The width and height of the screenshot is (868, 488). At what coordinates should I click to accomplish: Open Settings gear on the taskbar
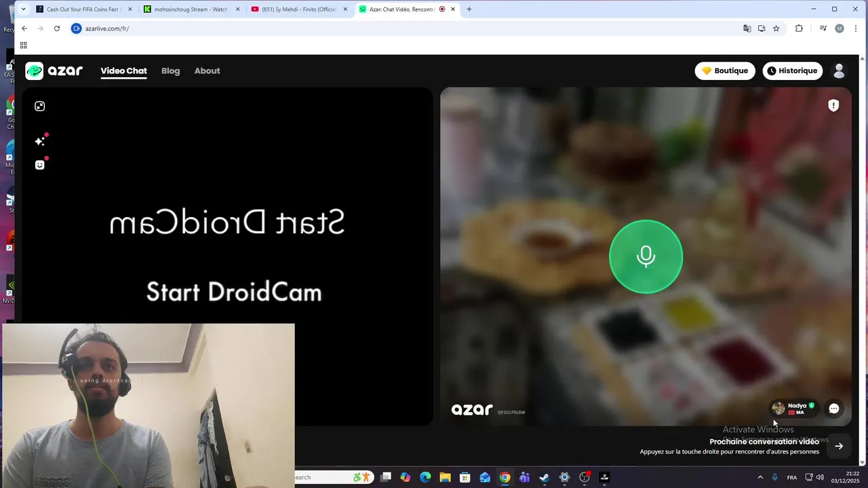564,477
